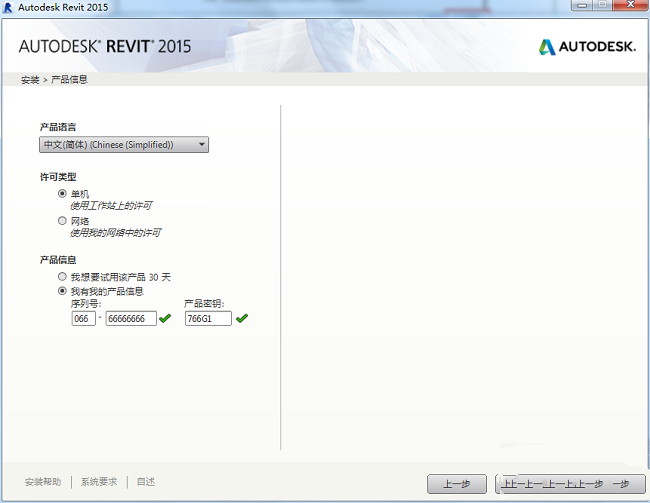Click 使用我的网络中的许可 description text
The height and width of the screenshot is (503, 650).
116,233
